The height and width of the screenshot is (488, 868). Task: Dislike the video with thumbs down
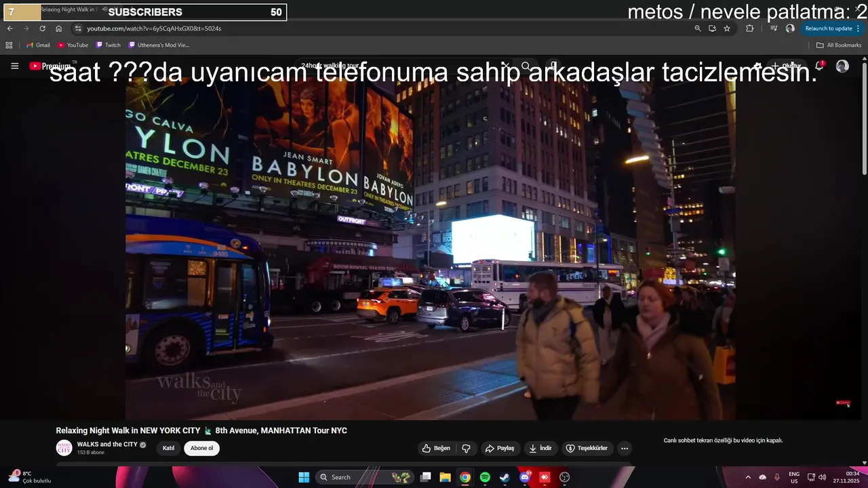(x=466, y=448)
